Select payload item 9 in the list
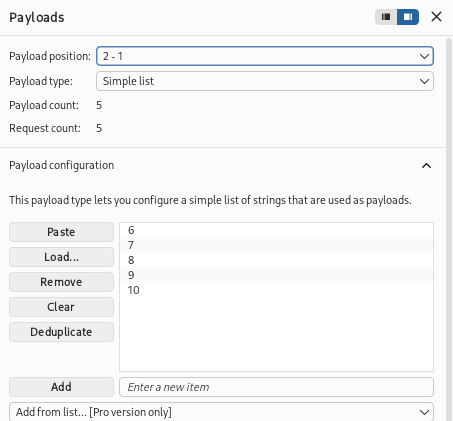The width and height of the screenshot is (453, 421). (276, 275)
